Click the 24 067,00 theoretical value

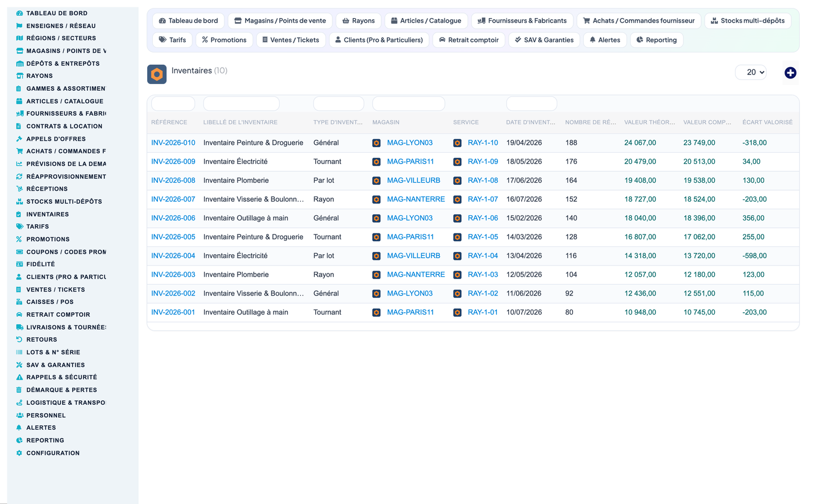640,143
